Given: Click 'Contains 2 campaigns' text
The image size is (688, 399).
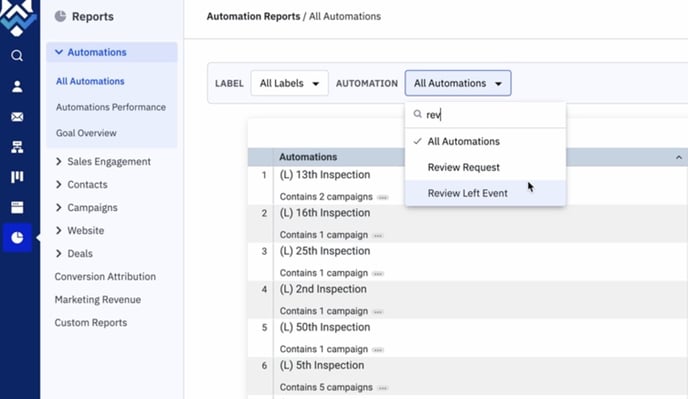Looking at the screenshot, I should click(x=326, y=197).
